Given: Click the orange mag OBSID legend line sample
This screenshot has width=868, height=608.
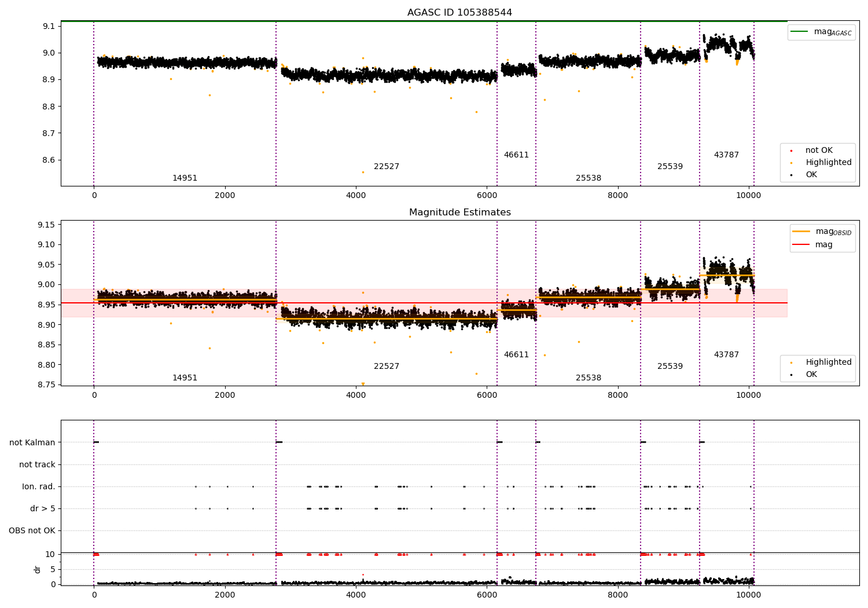Looking at the screenshot, I should [801, 232].
